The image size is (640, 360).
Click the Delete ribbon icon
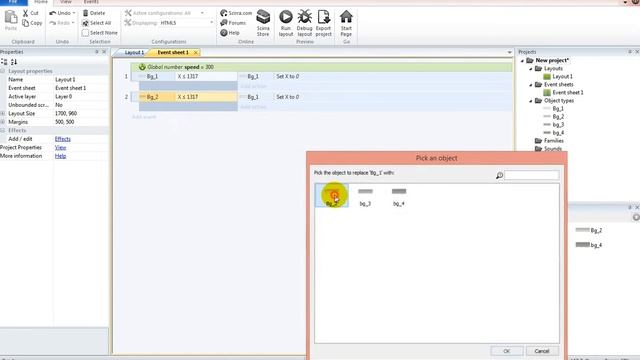(x=85, y=13)
